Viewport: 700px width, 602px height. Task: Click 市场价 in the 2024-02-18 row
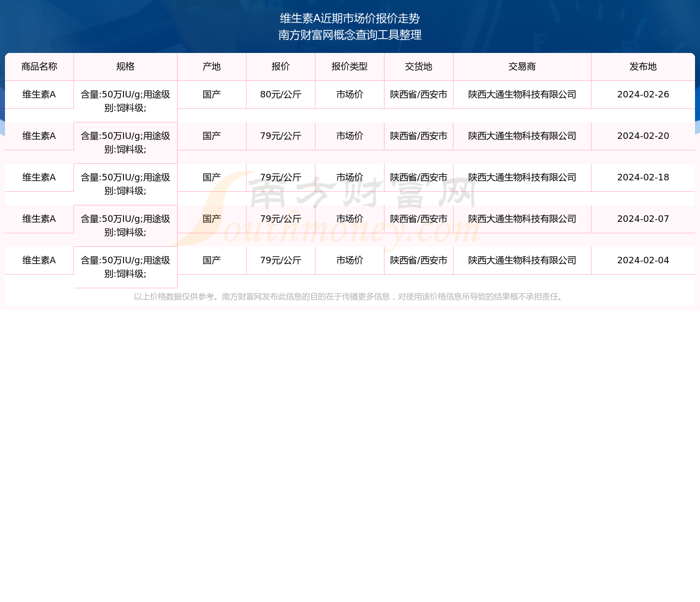350,177
